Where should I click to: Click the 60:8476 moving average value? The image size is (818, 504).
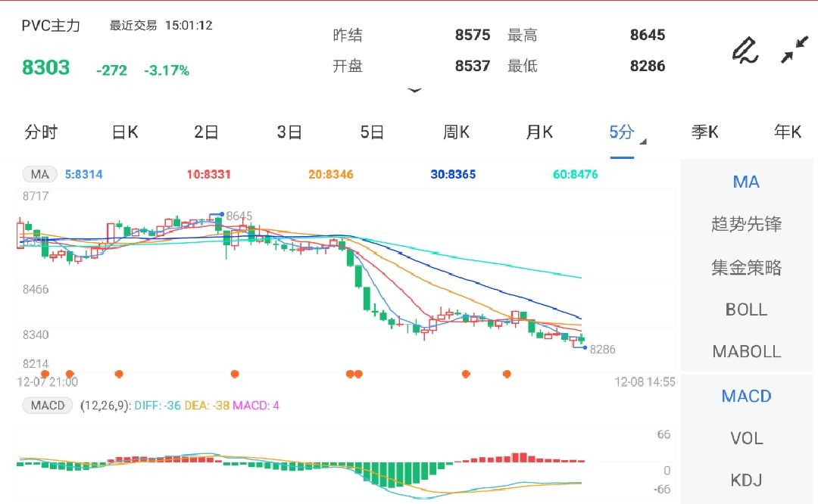click(x=575, y=175)
